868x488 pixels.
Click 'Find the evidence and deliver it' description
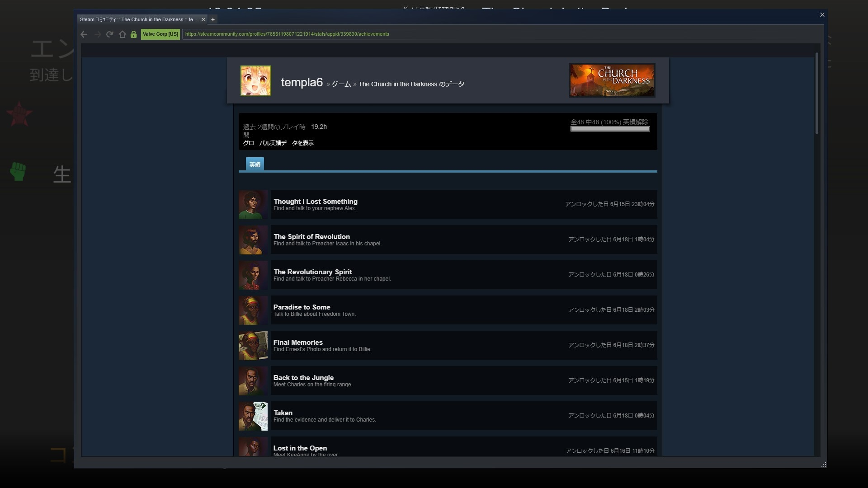point(325,420)
